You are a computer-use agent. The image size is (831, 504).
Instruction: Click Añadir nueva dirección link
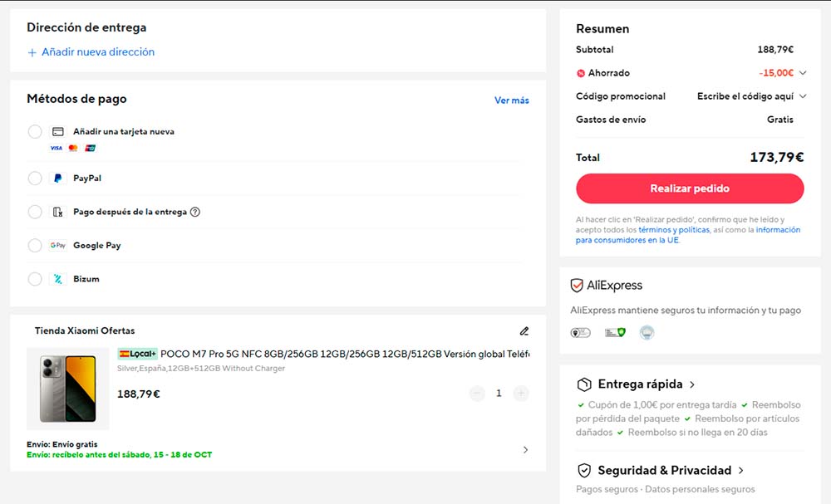(91, 52)
